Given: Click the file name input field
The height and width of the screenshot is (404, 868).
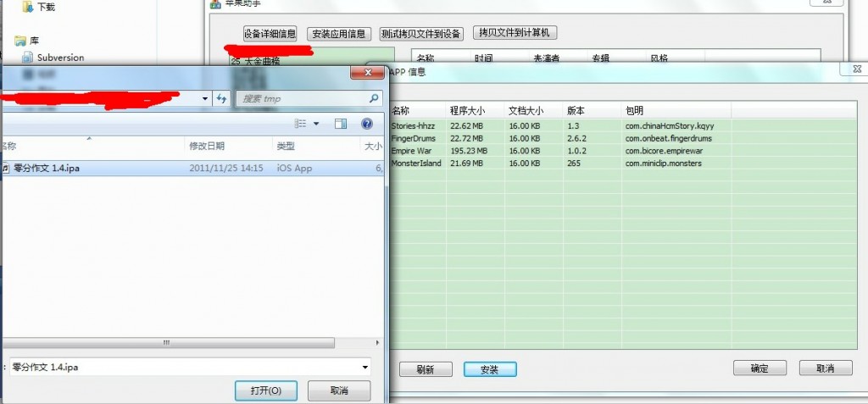Looking at the screenshot, I should coord(186,367).
